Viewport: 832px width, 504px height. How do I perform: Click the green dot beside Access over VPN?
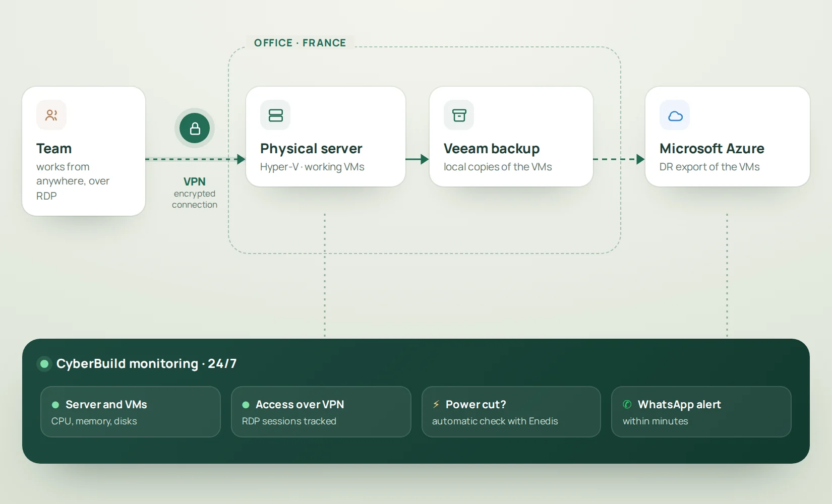pos(246,405)
